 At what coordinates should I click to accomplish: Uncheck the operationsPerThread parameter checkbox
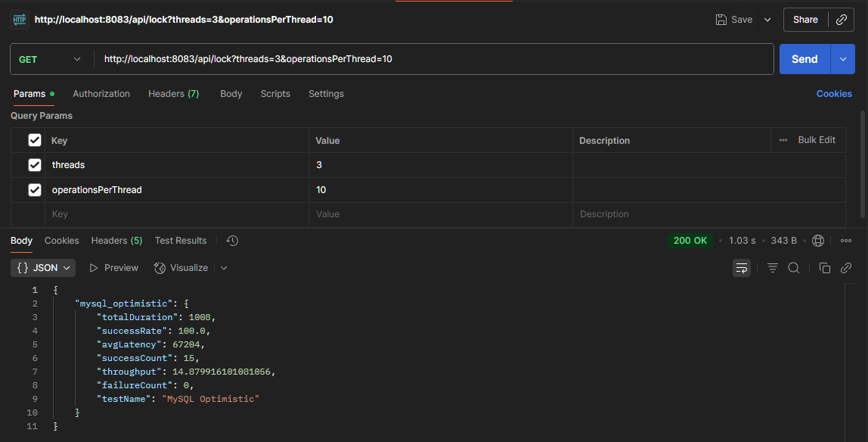click(x=34, y=190)
